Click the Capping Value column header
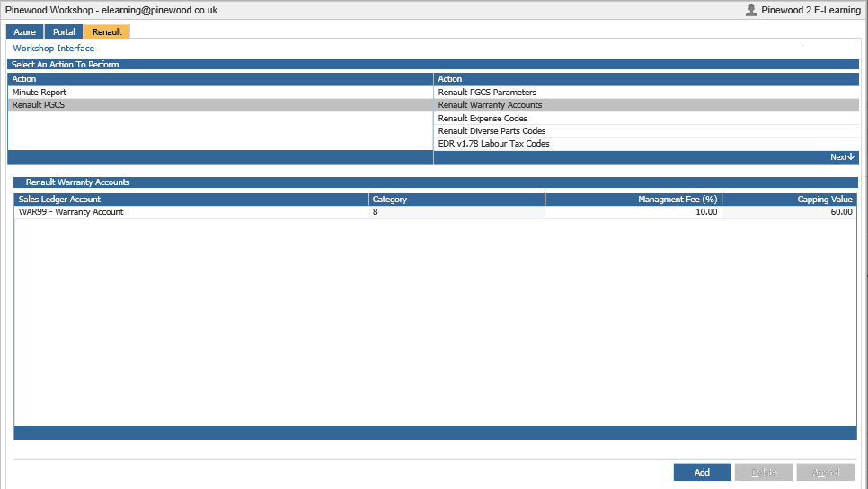This screenshot has width=868, height=489. [x=790, y=200]
